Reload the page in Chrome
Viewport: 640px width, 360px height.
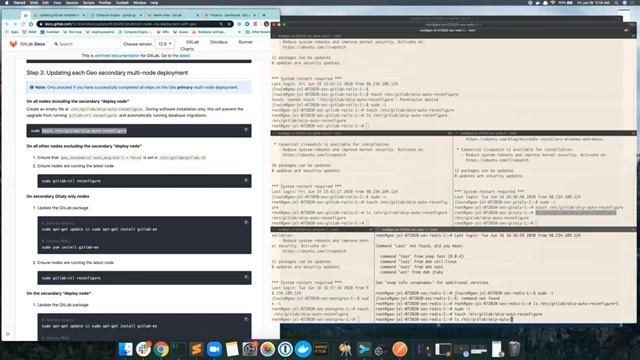pos(23,24)
